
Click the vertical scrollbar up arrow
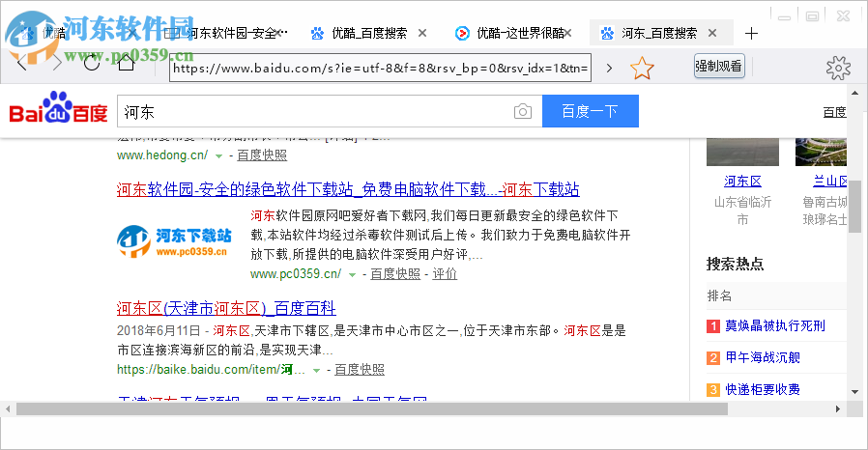854,93
